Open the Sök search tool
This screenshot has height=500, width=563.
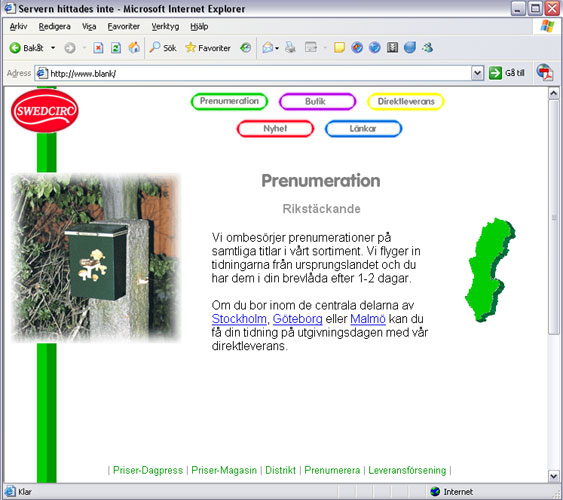point(163,47)
